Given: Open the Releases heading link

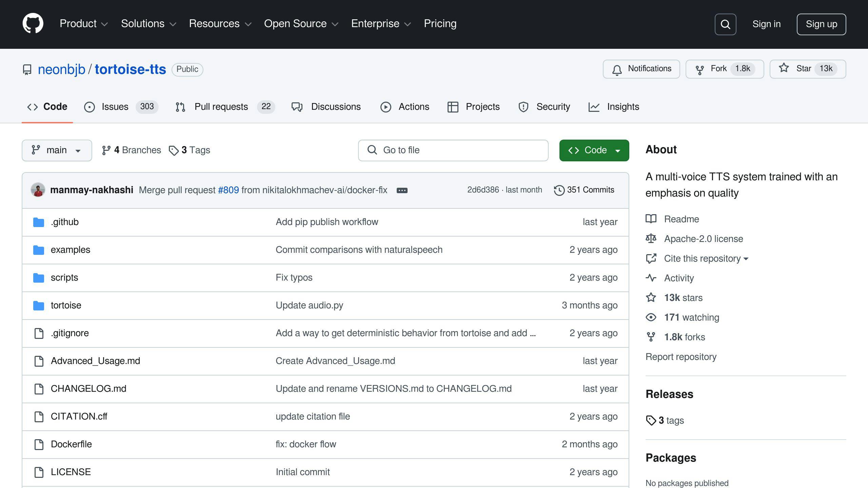Looking at the screenshot, I should (x=669, y=394).
